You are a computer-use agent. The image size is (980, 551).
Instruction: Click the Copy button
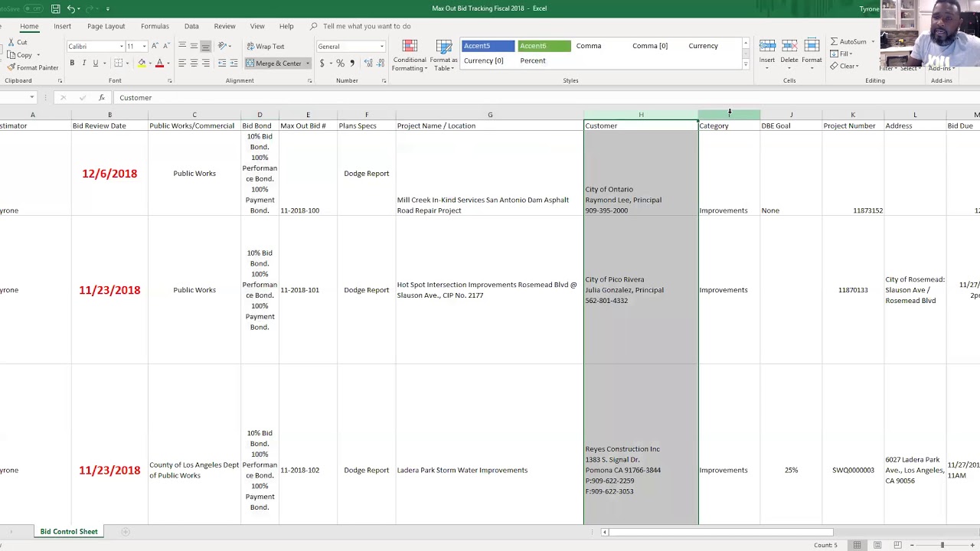pos(19,55)
